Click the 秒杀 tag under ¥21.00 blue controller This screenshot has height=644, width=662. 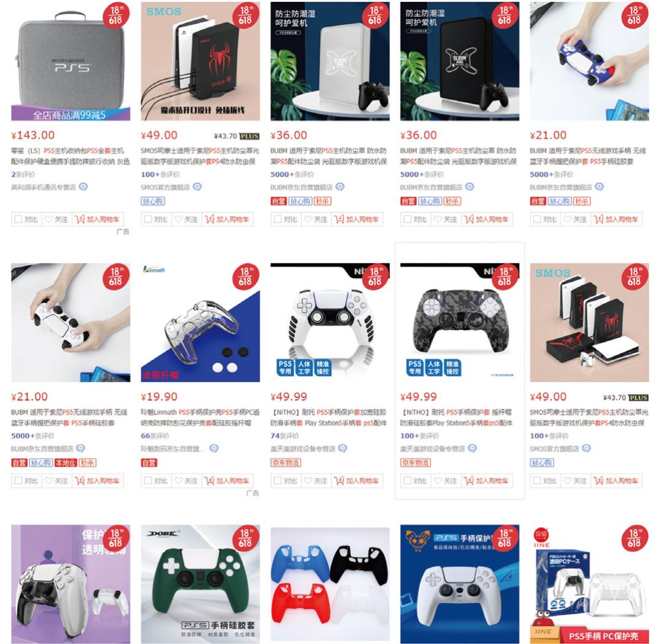(581, 202)
